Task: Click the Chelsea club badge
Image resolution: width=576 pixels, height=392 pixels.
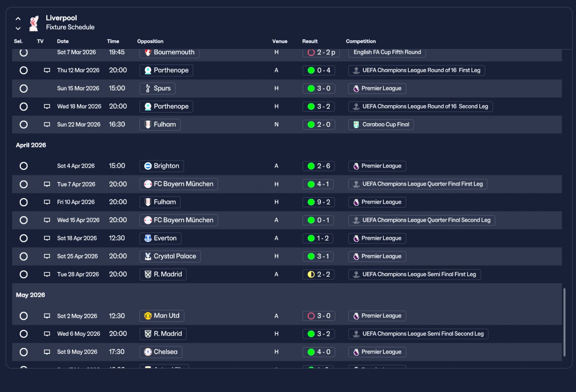Action: pyautogui.click(x=148, y=352)
